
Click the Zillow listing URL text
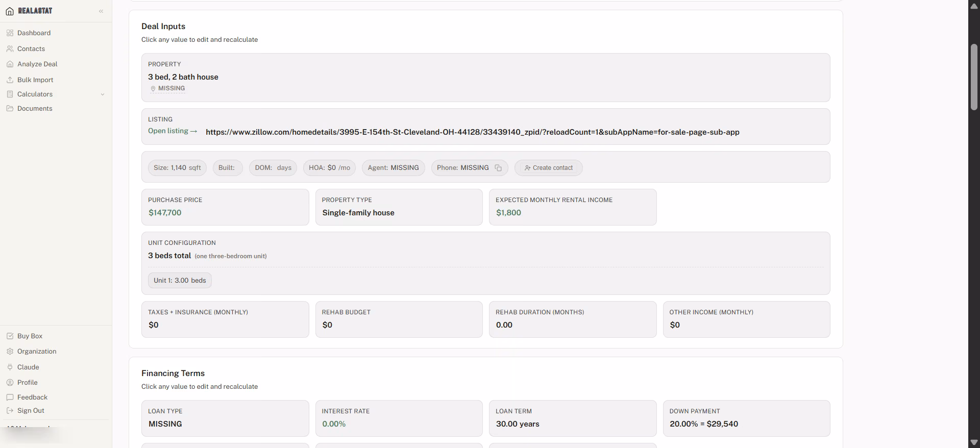(472, 132)
